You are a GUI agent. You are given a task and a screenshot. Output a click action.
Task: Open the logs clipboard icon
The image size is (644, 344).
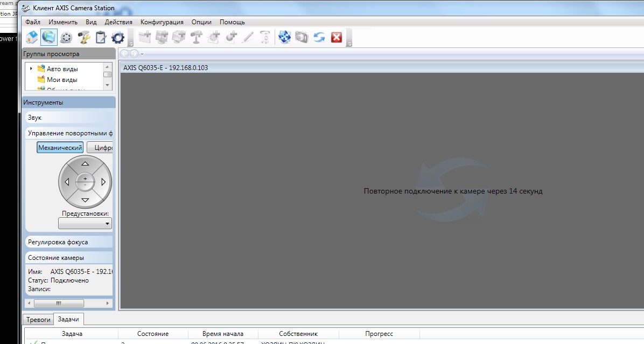point(100,37)
